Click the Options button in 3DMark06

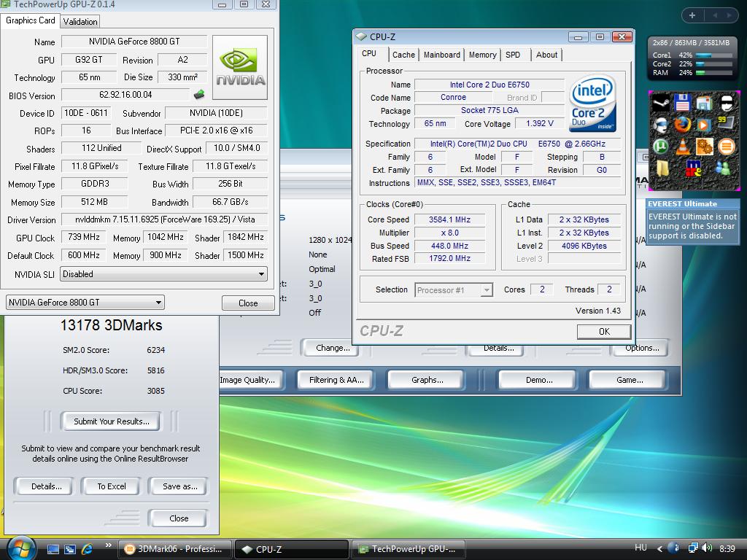[x=641, y=348]
